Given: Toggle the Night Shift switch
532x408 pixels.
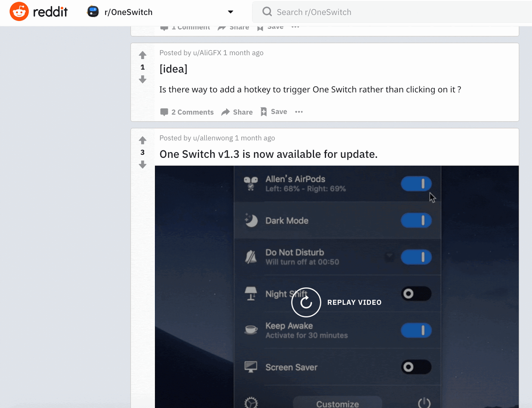Looking at the screenshot, I should click(416, 294).
